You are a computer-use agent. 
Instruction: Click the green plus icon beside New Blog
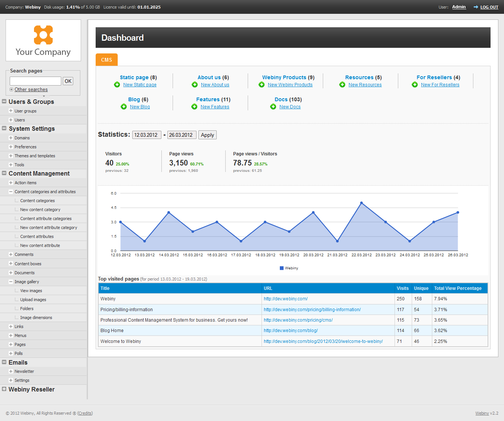(x=124, y=107)
